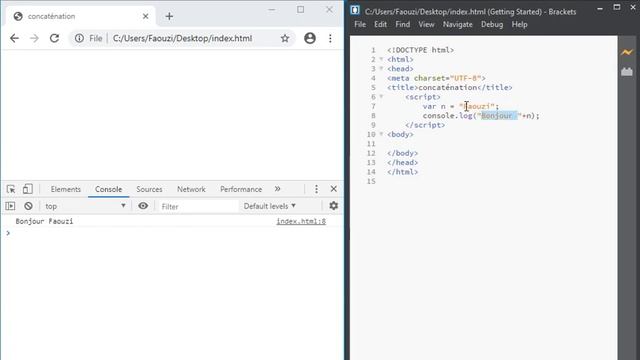Click the 'var n' code line
Viewport: 640px width, 360px height.
[460, 107]
